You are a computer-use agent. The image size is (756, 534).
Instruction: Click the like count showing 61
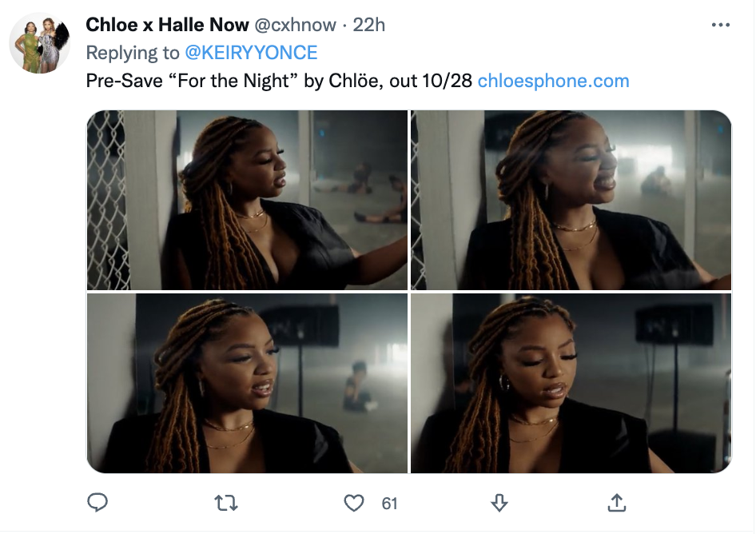389,503
